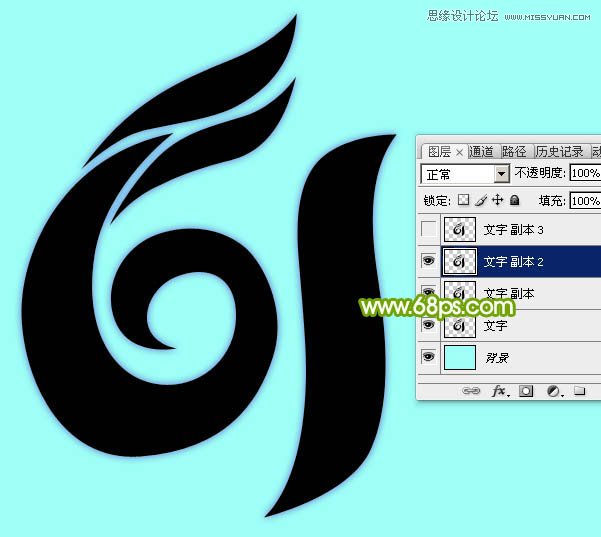Switch to the 通道 (Channels) tab
601x537 pixels.
point(481,152)
